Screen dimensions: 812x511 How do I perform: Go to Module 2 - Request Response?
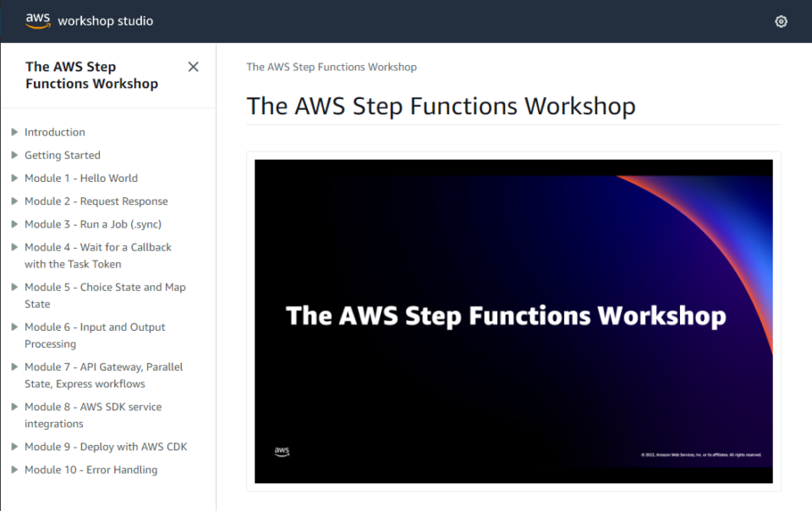pos(96,201)
